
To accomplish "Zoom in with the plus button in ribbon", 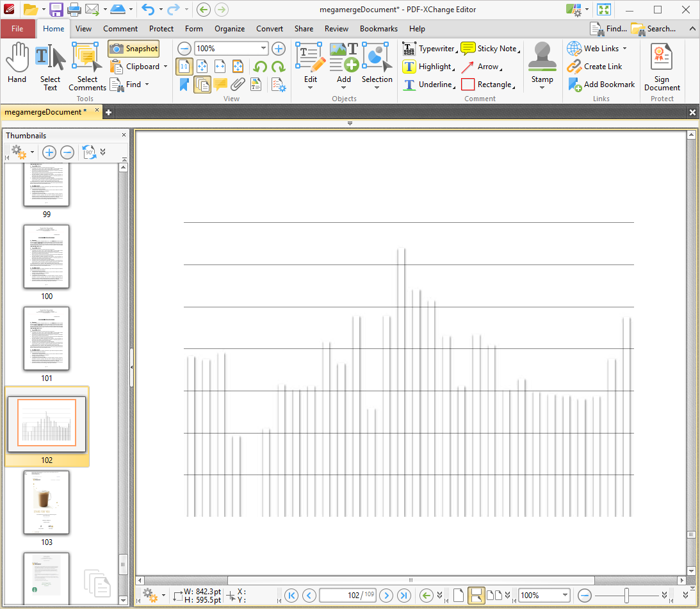I will pos(279,49).
